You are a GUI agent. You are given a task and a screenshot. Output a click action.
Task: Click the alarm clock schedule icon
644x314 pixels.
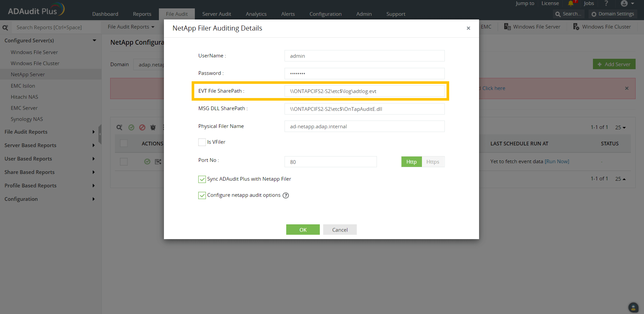coord(153,127)
